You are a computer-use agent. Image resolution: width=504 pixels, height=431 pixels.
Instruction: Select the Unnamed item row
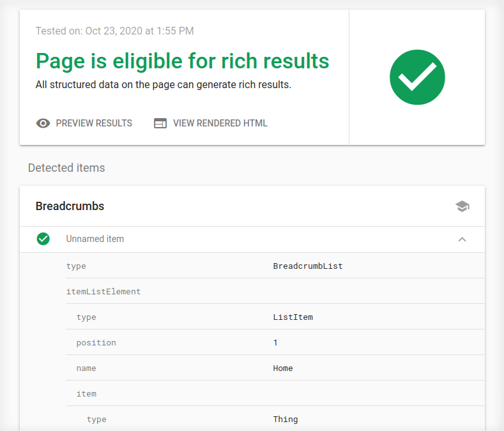tap(95, 239)
